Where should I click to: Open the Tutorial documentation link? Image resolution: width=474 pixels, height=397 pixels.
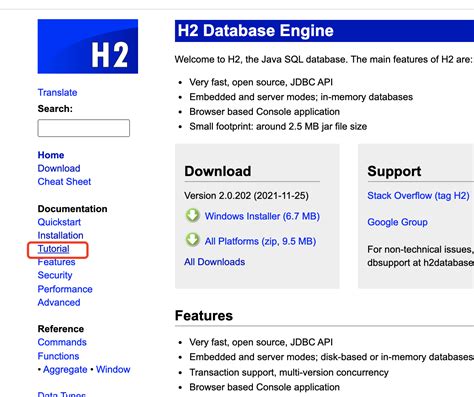pos(54,249)
